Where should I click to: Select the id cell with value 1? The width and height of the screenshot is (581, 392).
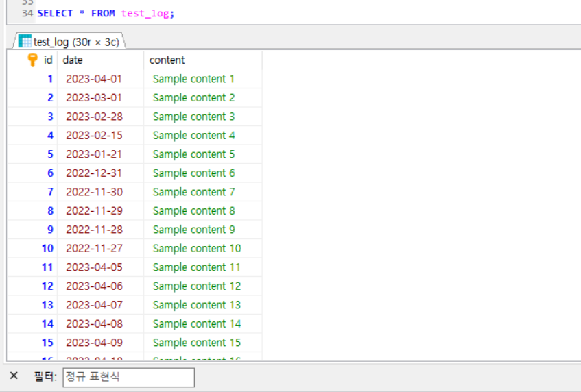pyautogui.click(x=33, y=79)
